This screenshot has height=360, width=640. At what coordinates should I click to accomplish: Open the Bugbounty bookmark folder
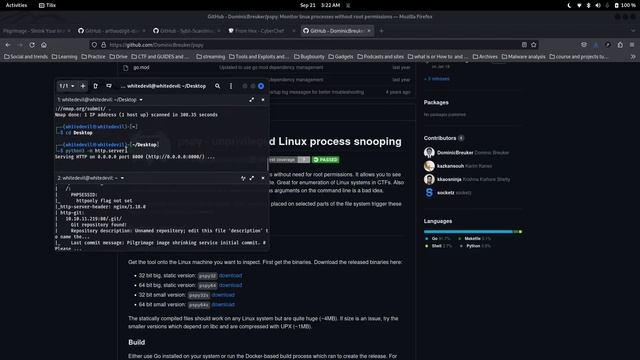[x=309, y=57]
